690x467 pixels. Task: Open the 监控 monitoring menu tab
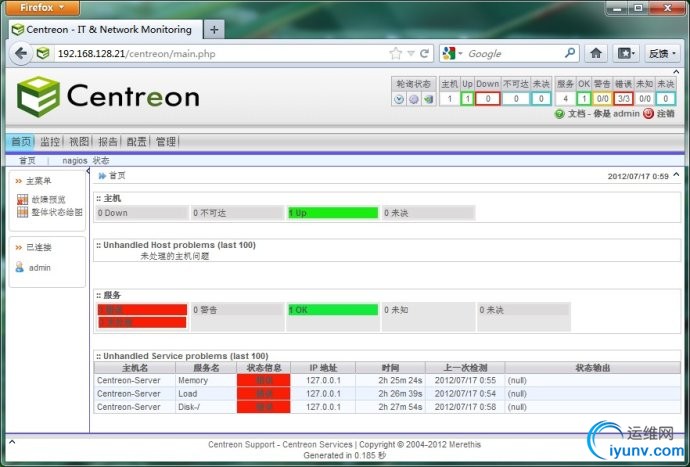(50, 141)
